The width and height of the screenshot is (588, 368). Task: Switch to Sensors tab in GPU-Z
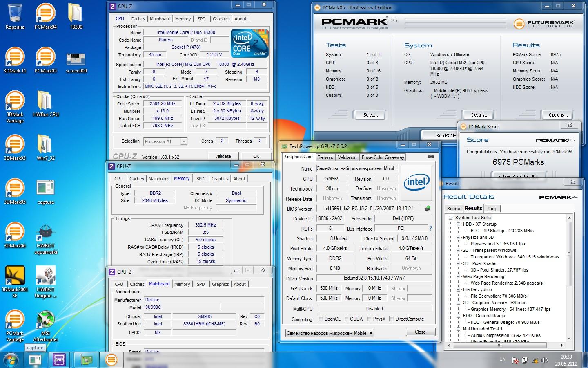(x=325, y=157)
